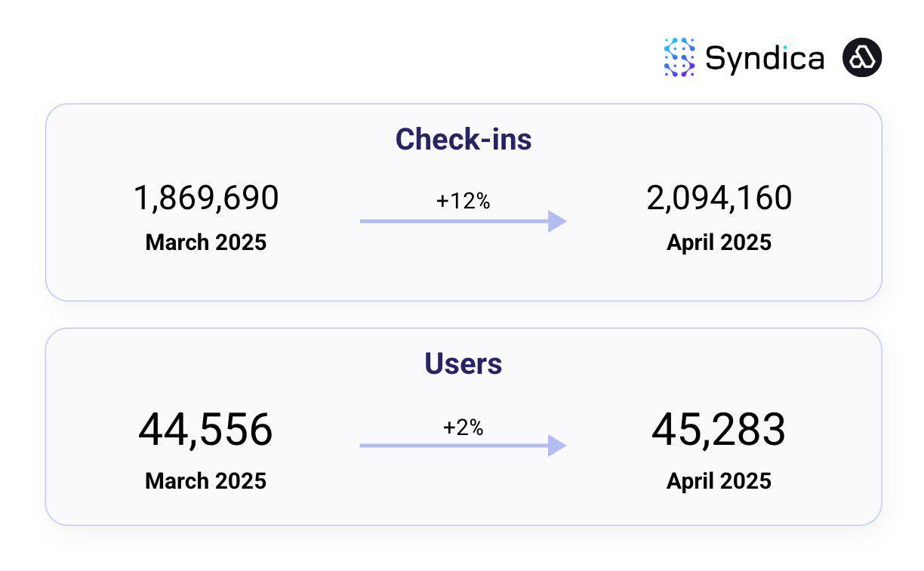
Task: Click the +2% growth label
Action: click(x=463, y=427)
